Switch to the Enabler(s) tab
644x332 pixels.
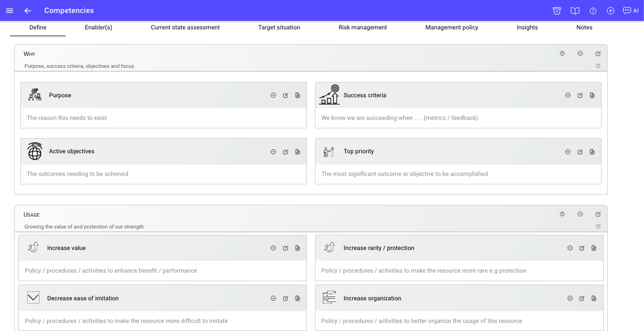pyautogui.click(x=98, y=27)
